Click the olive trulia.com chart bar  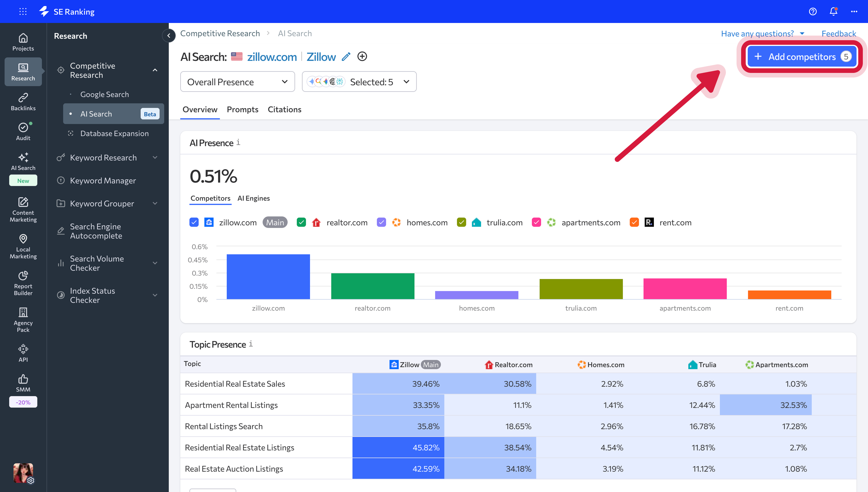tap(581, 289)
